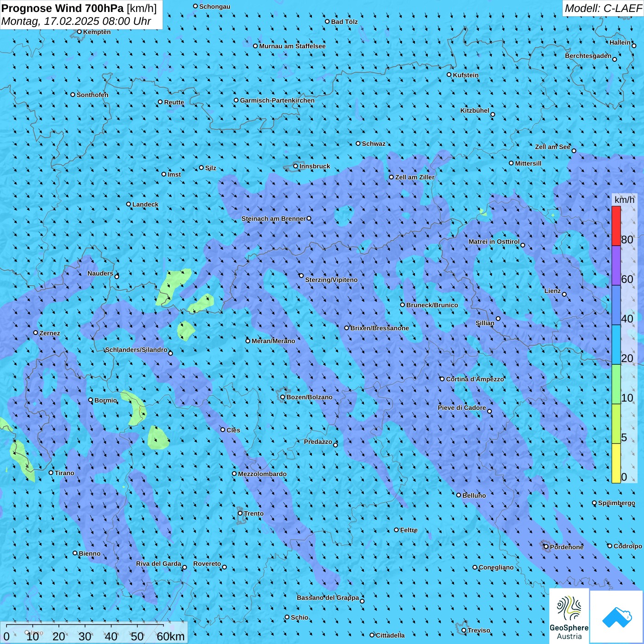Select the Bozen/Bolzano city label
The height and width of the screenshot is (644, 644).
(x=309, y=397)
